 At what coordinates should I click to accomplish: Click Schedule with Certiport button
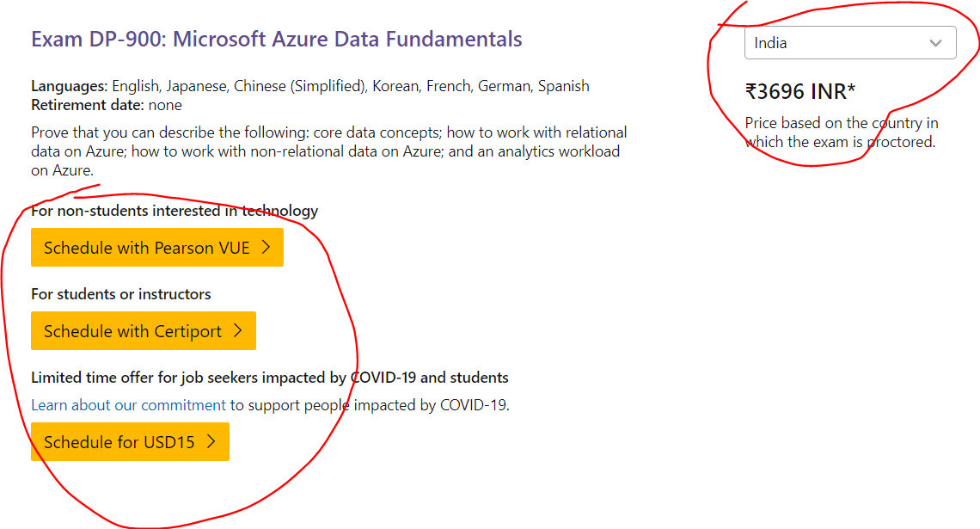(143, 330)
